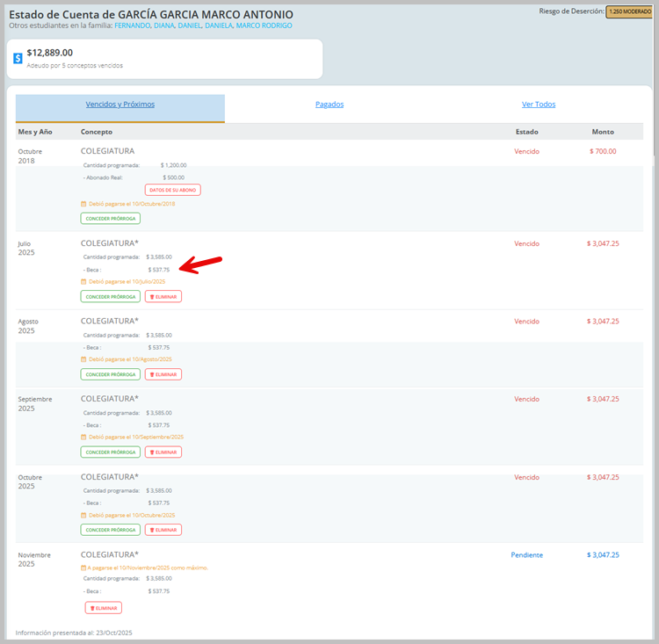Switch to the Pagados tab

point(329,105)
